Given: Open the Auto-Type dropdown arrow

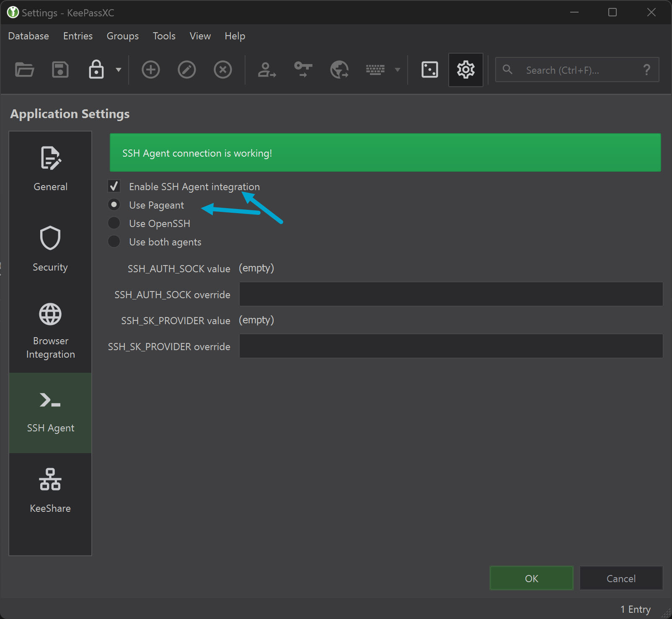Looking at the screenshot, I should point(397,70).
